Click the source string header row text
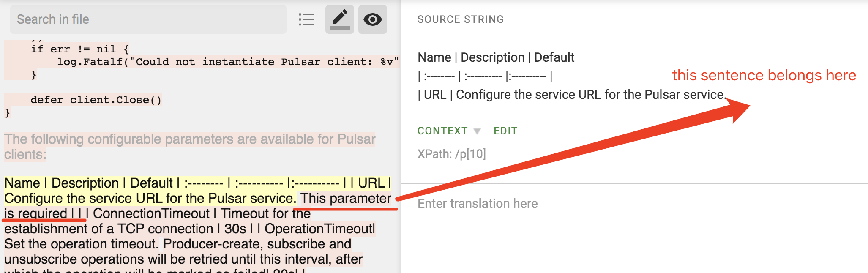 tap(496, 57)
